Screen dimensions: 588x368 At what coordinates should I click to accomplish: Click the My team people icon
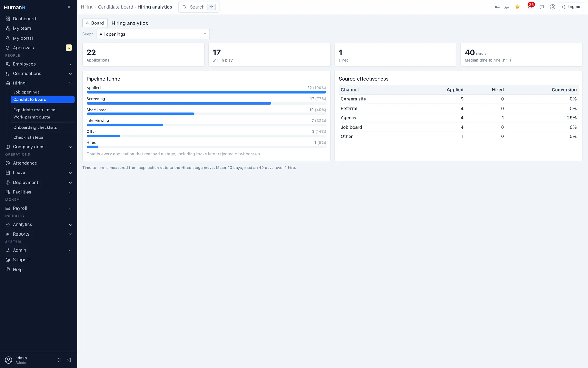(8, 29)
